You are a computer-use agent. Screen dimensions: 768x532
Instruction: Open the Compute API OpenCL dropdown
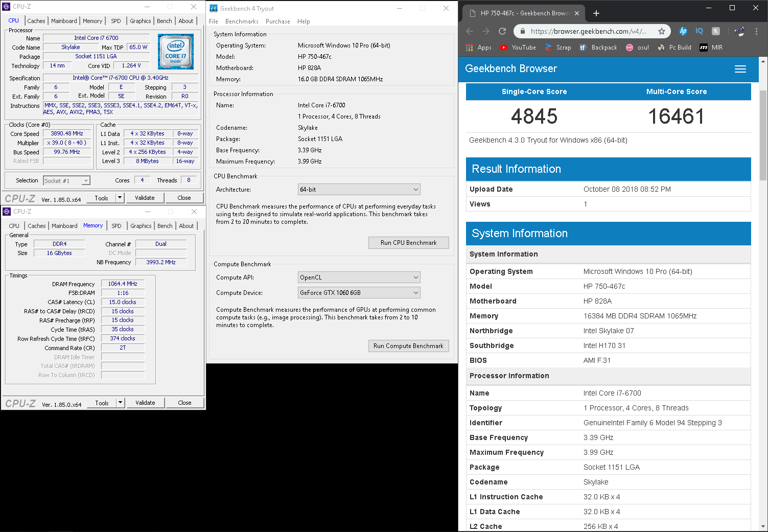[x=359, y=277]
